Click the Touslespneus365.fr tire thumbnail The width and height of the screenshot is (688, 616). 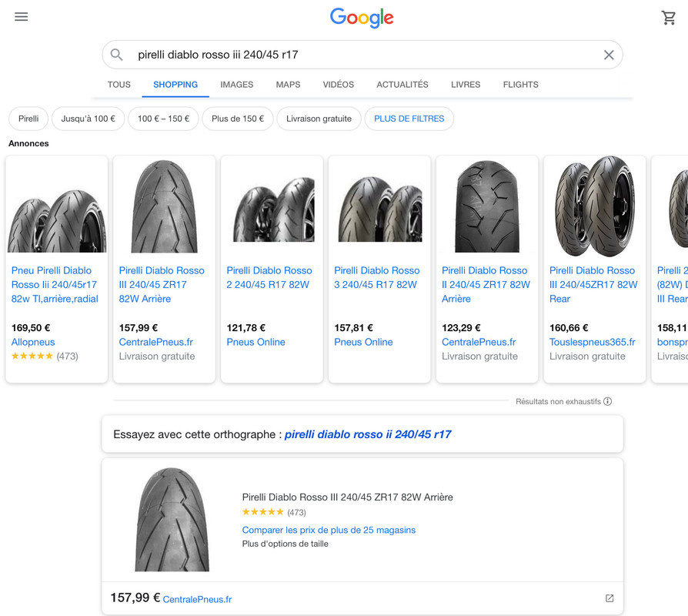[x=595, y=206]
